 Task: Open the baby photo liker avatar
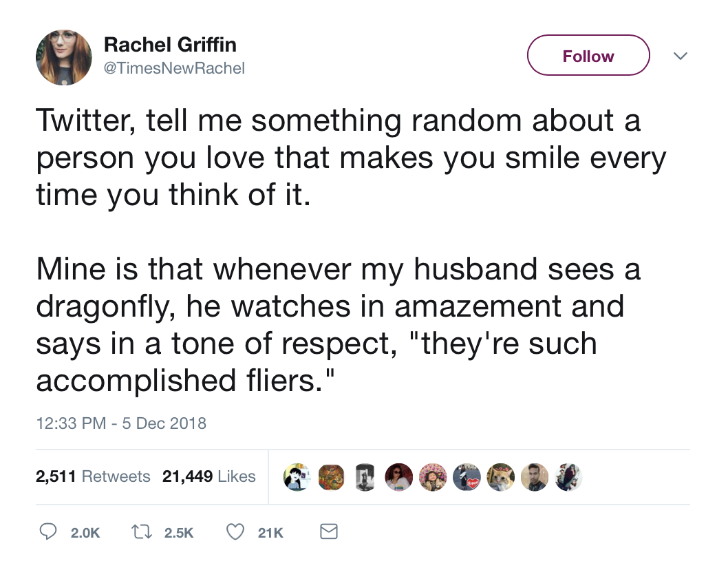coord(433,476)
